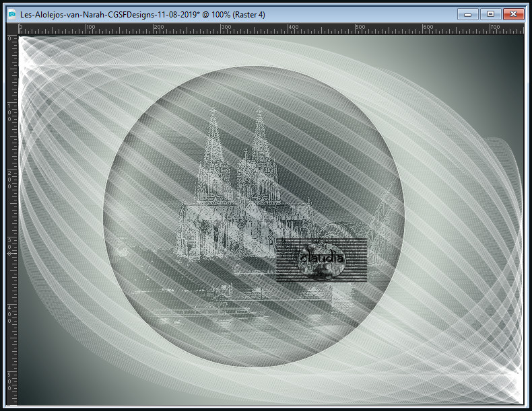Screen dimensions: 532x411
Task: Maximize the Les-Alolejos image window
Action: pos(490,14)
